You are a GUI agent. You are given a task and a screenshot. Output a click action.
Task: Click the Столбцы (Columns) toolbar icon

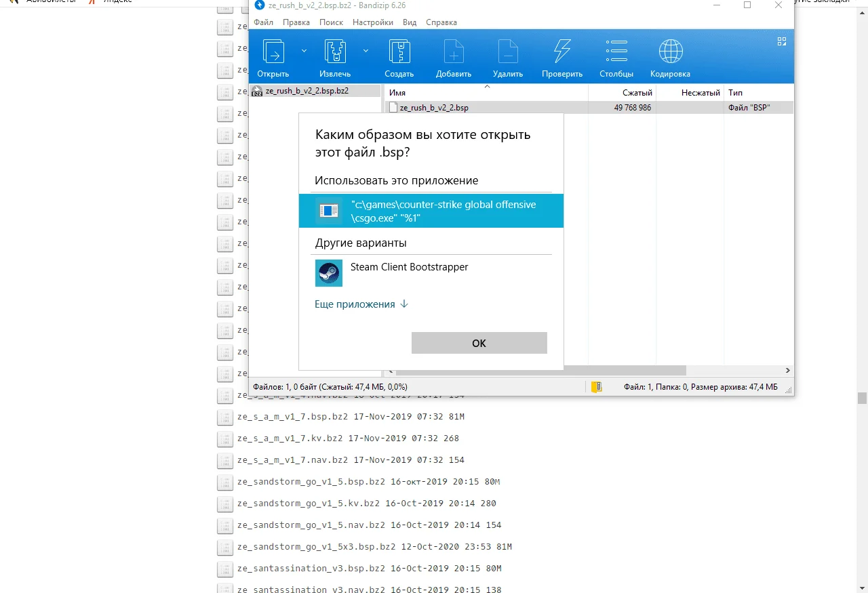(x=616, y=52)
